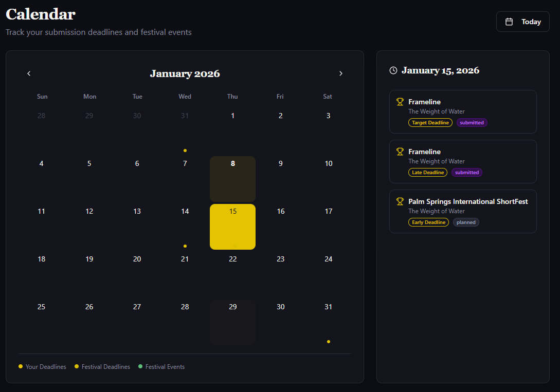Select January 29 on the calendar
Viewport: 560px width, 392px height.
(x=232, y=323)
